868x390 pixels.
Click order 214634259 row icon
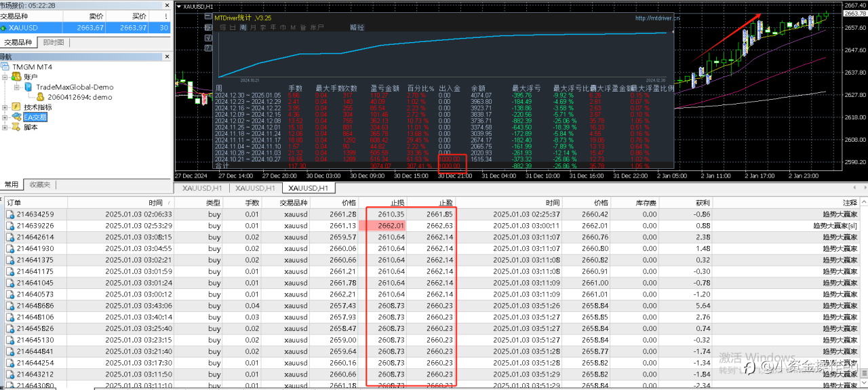pos(9,214)
